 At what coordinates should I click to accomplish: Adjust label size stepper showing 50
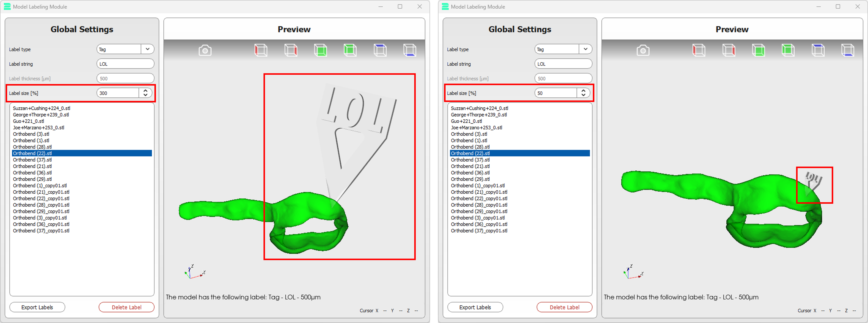[x=583, y=93]
